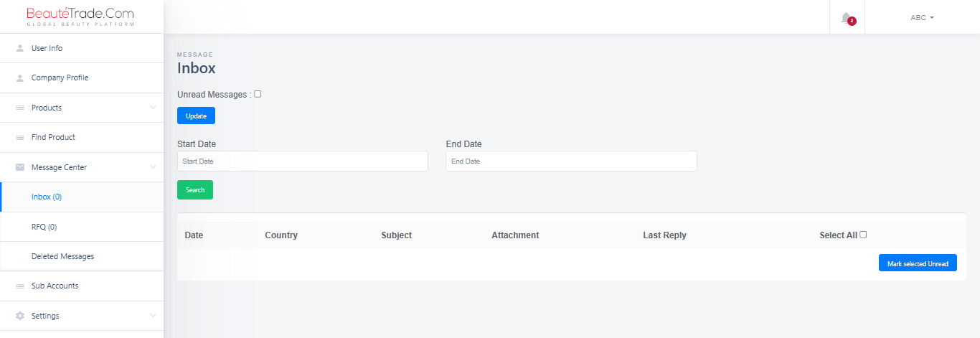Click the User Info person icon
980x338 pixels.
(x=20, y=48)
